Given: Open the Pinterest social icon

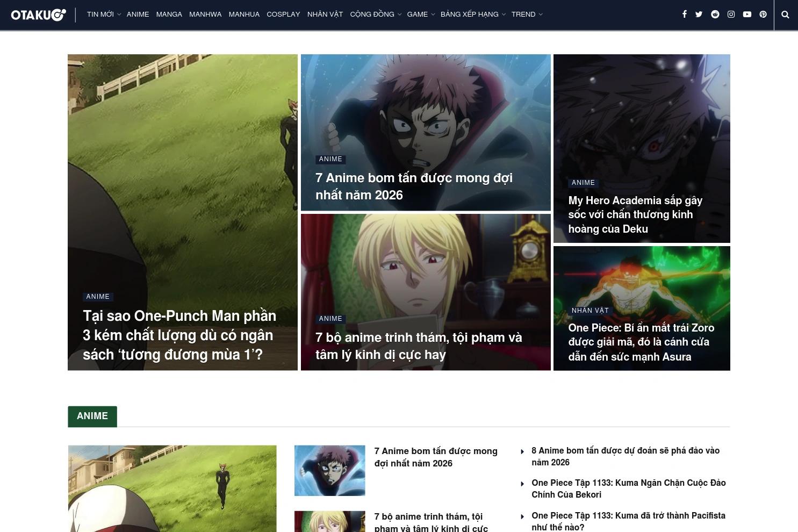Looking at the screenshot, I should 763,14.
